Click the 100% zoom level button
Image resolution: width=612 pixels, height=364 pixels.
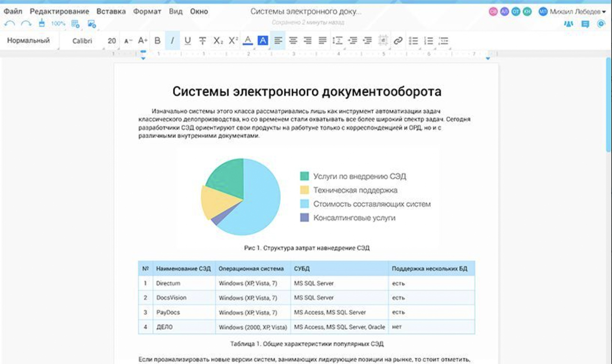tap(58, 23)
